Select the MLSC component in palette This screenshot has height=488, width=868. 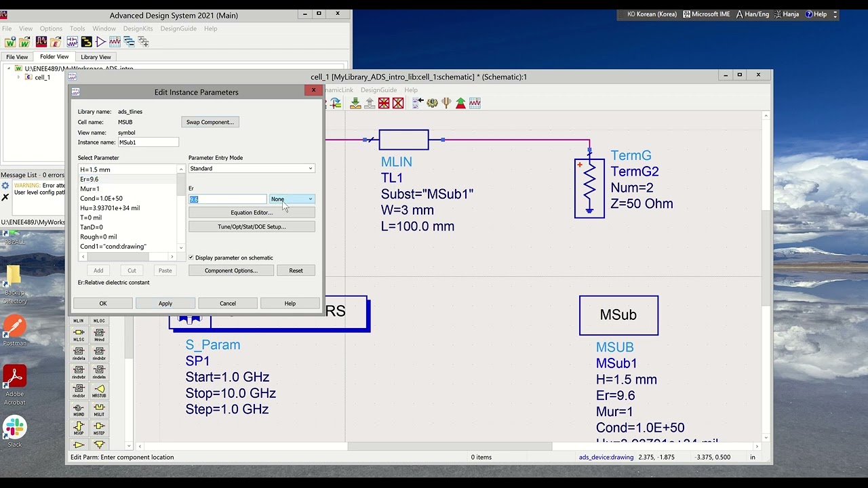click(x=79, y=334)
